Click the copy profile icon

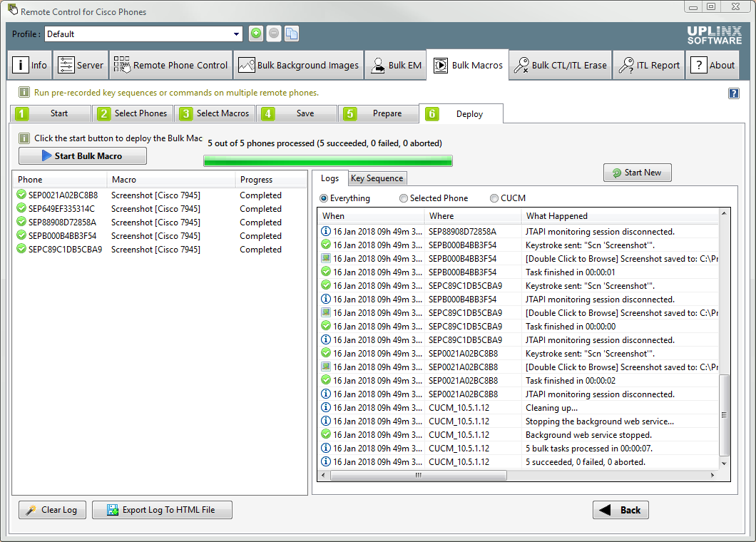(291, 34)
